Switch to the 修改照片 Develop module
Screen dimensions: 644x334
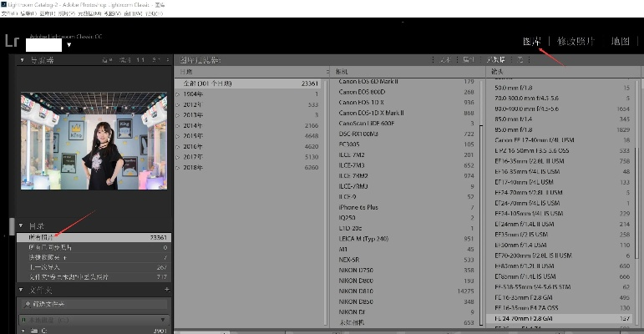pyautogui.click(x=576, y=41)
